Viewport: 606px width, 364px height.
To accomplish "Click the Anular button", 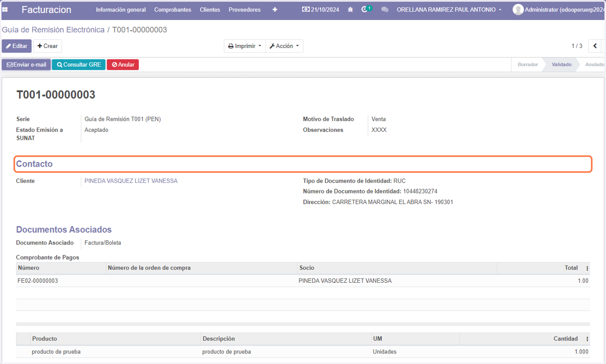I will coord(123,65).
